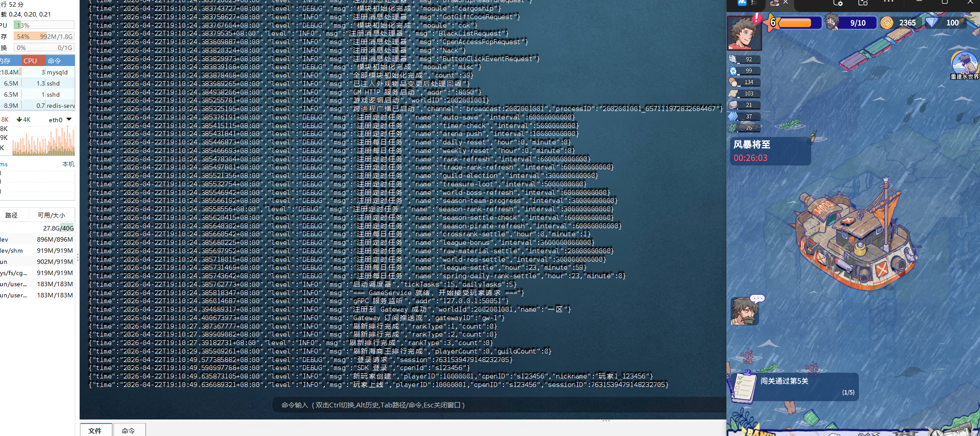980x436 pixels.
Task: Click the 本机 link
Action: pos(68,164)
